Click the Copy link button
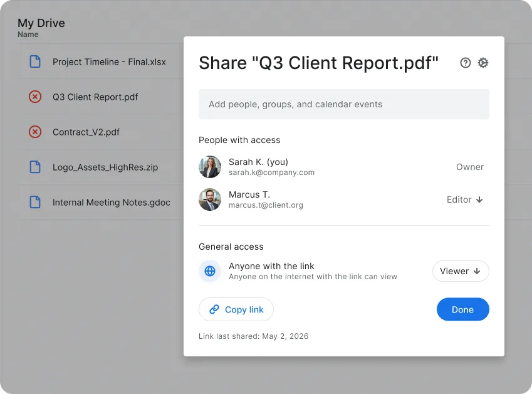The height and width of the screenshot is (394, 532). [236, 309]
